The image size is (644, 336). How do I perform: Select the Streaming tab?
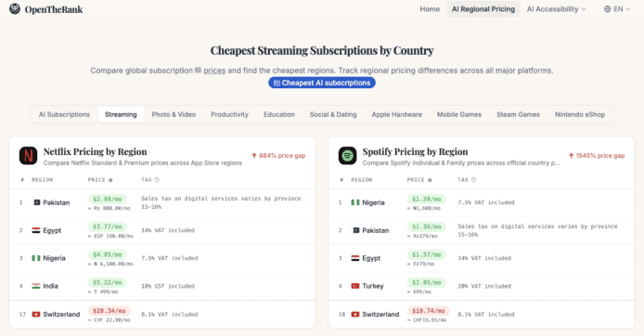121,114
